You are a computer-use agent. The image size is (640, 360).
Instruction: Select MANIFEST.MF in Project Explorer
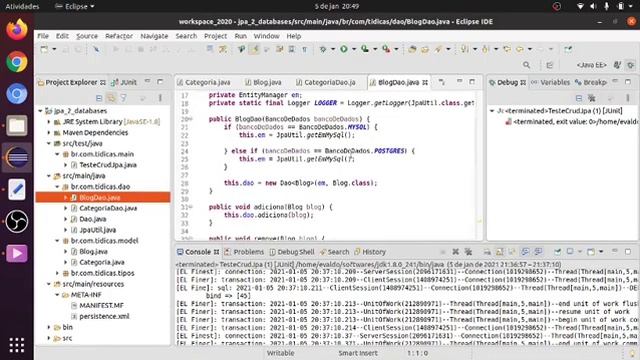101,305
